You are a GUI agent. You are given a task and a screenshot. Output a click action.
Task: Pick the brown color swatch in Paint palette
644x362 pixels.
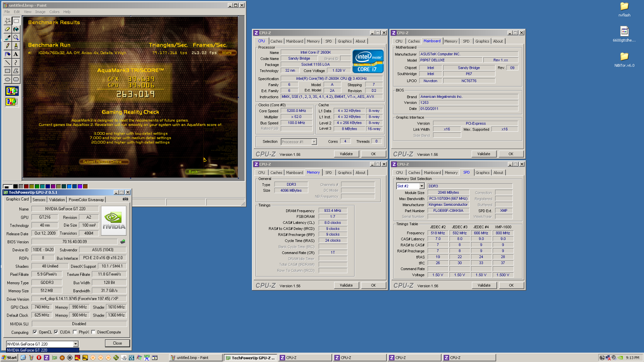pyautogui.click(x=85, y=186)
